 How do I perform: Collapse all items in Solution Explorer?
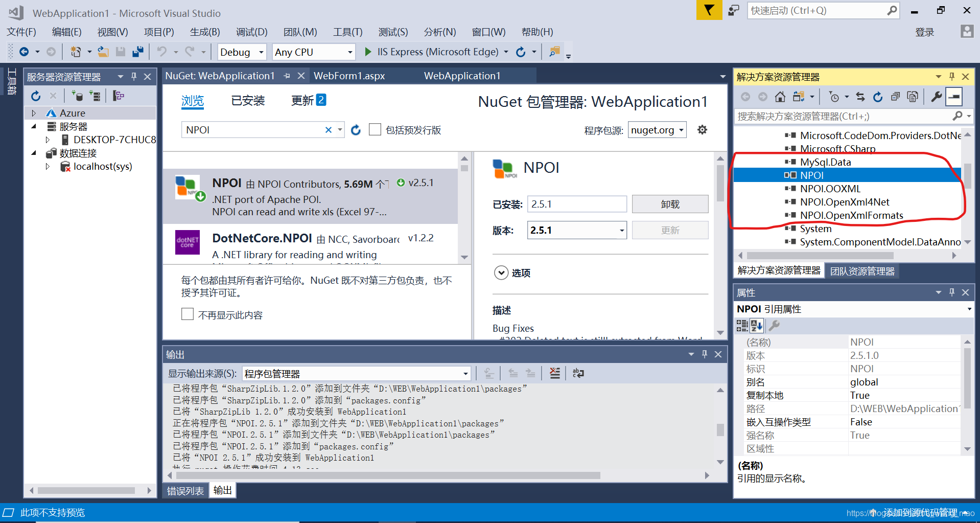click(x=895, y=97)
